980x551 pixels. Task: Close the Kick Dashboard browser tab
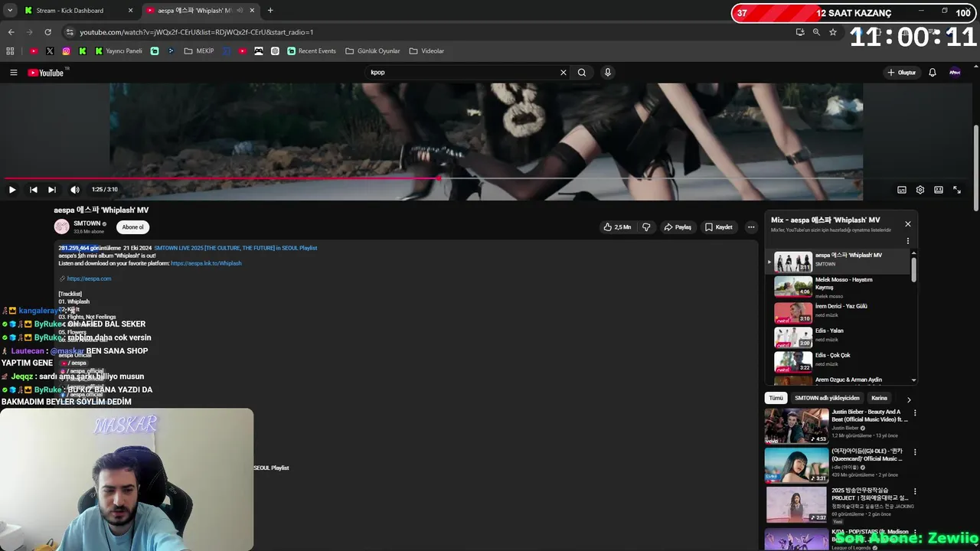pos(130,11)
